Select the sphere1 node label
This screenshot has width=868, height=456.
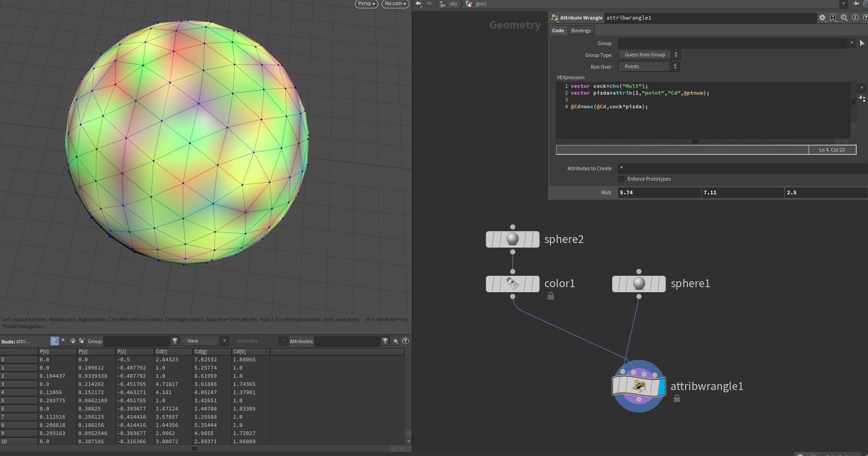click(690, 284)
